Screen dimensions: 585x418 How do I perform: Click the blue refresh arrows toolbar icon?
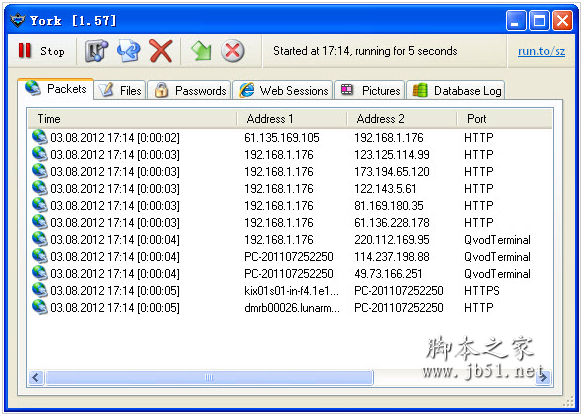point(129,51)
